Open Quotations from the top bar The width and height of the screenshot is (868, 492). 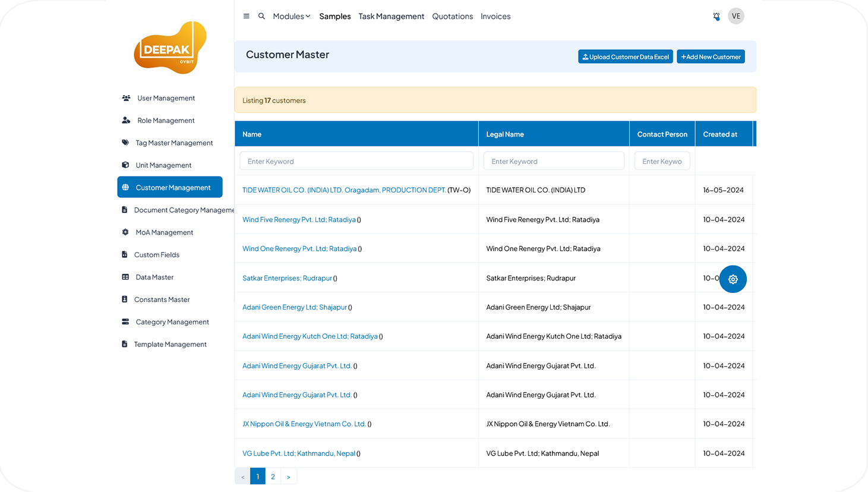pyautogui.click(x=452, y=16)
